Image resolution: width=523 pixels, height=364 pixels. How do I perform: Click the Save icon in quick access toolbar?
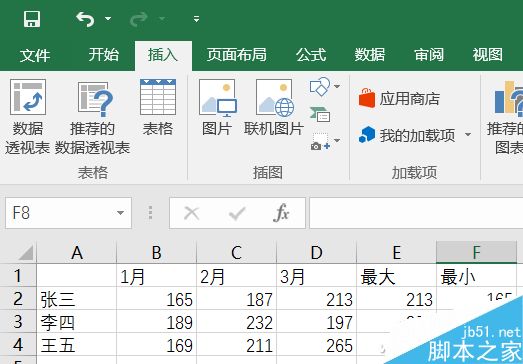[32, 19]
